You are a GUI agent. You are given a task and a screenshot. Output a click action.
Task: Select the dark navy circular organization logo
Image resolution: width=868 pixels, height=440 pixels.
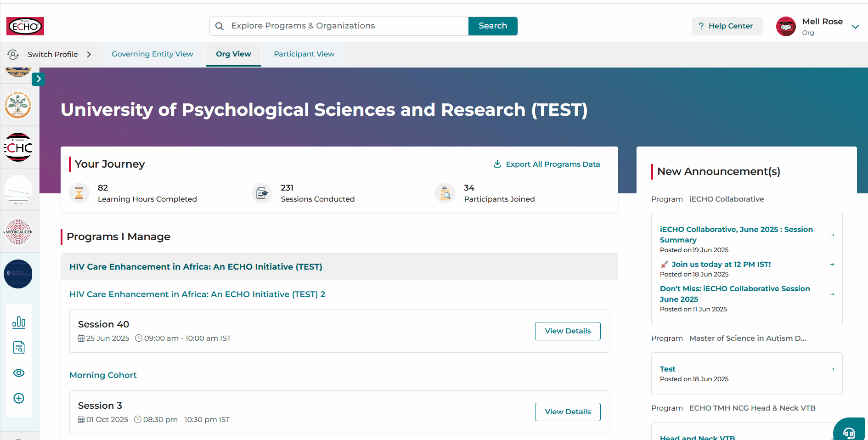(x=18, y=274)
